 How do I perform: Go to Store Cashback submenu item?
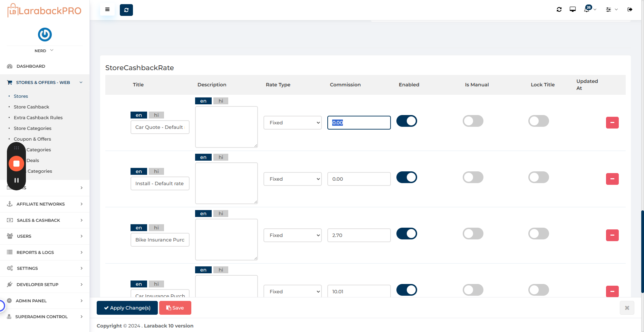[x=31, y=107]
